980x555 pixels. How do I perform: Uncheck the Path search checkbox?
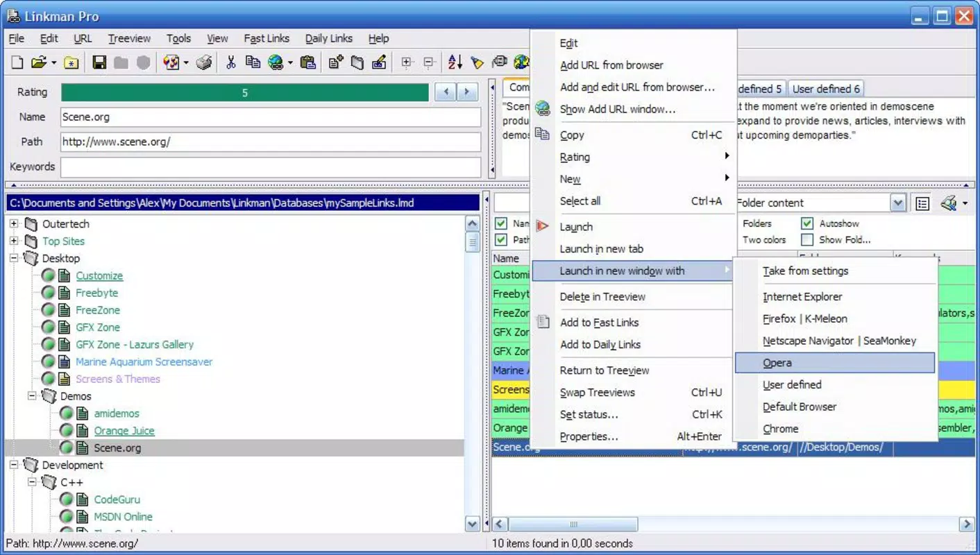click(x=501, y=240)
